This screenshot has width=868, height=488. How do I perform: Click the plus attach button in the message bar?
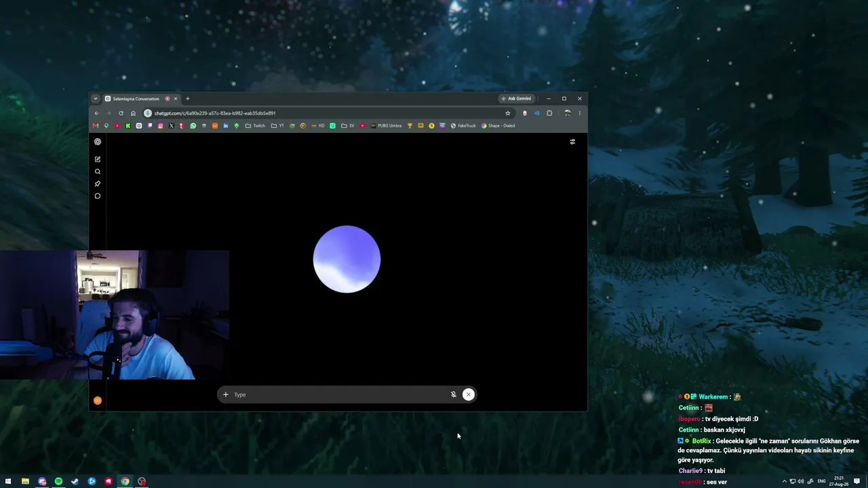226,394
